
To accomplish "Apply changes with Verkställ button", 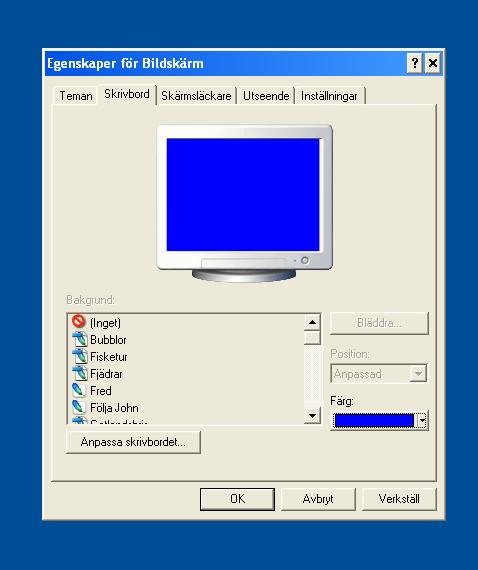I will [x=399, y=499].
